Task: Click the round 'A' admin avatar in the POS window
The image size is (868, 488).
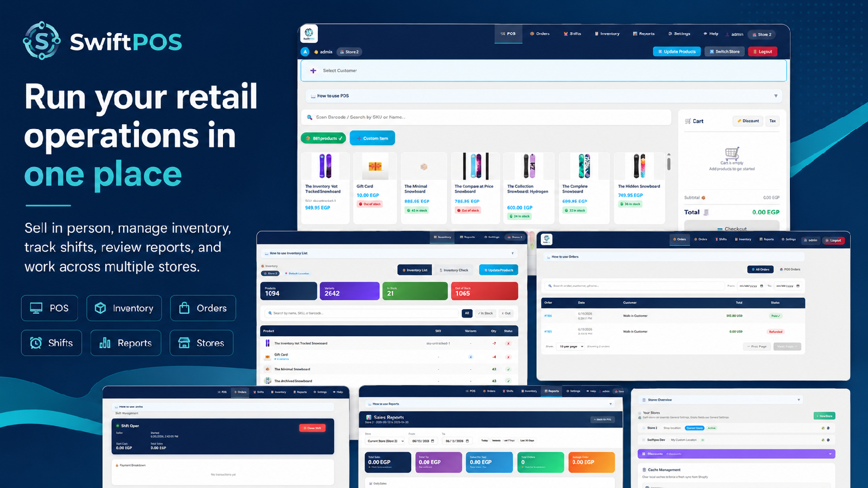Action: coord(305,52)
